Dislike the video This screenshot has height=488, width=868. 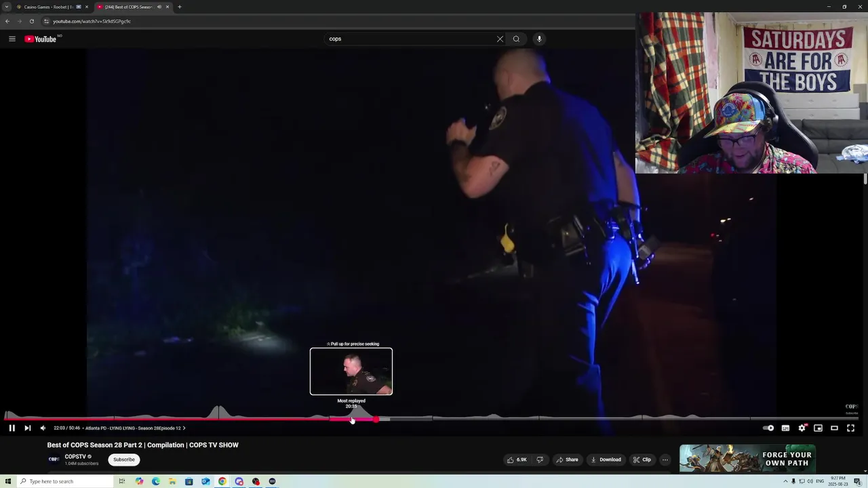pyautogui.click(x=540, y=460)
